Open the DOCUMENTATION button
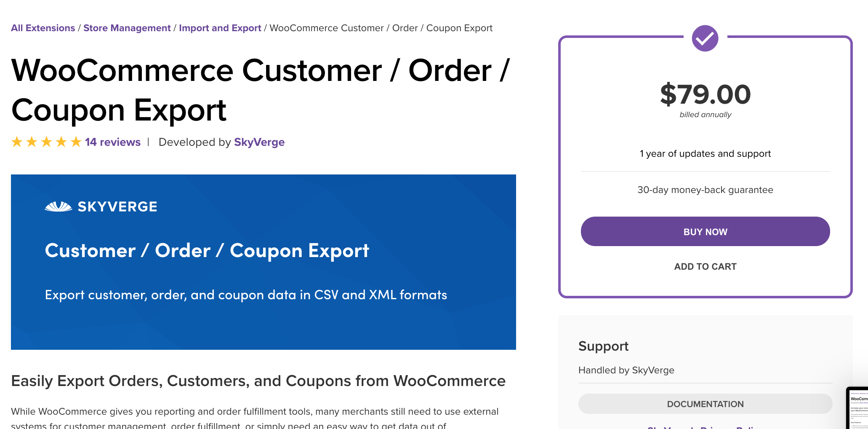The width and height of the screenshot is (868, 429). (x=705, y=404)
